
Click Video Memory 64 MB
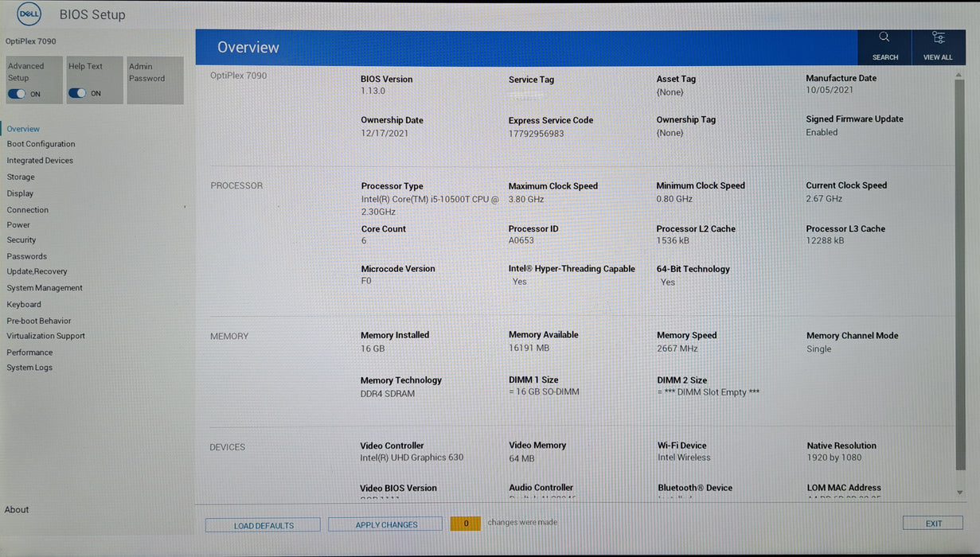tap(522, 458)
